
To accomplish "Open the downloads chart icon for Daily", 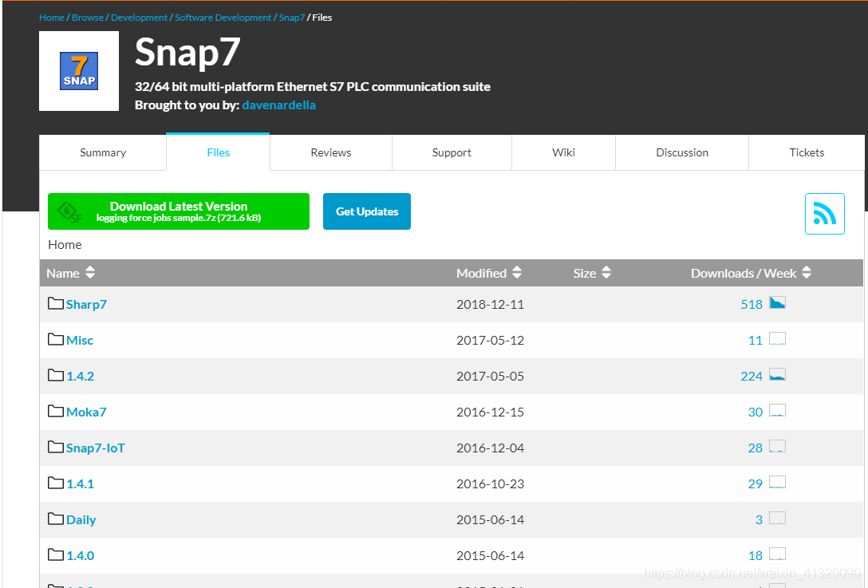I will 777,519.
